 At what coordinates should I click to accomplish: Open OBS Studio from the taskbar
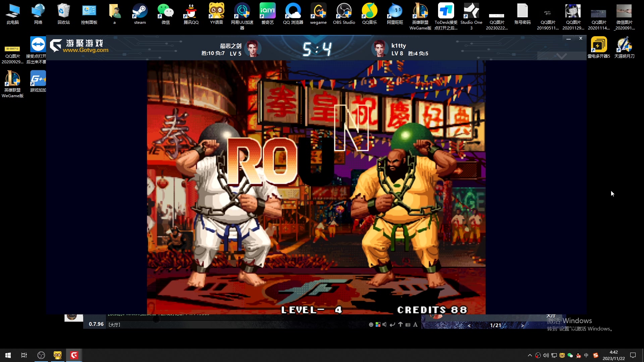tap(41, 355)
